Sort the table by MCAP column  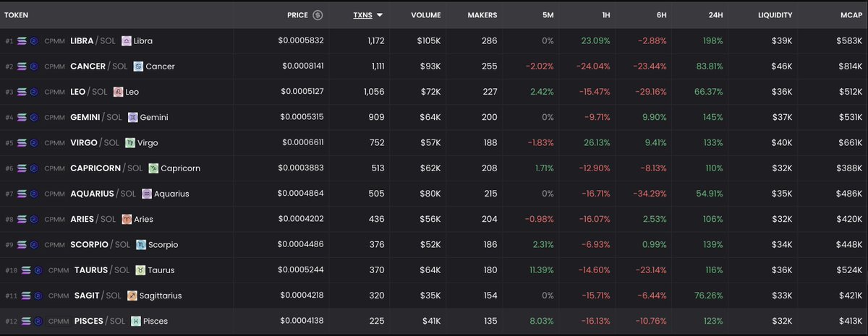click(x=849, y=14)
